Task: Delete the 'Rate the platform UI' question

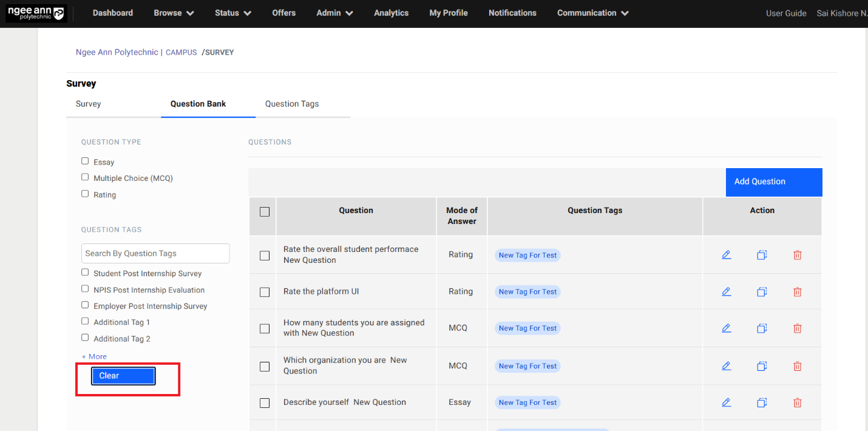Action: pyautogui.click(x=798, y=292)
